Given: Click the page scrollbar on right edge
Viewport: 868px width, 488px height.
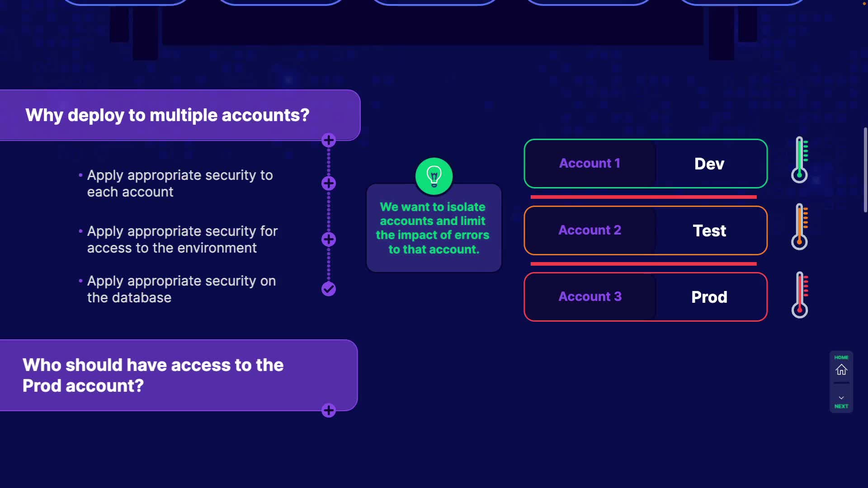Looking at the screenshot, I should click(865, 169).
